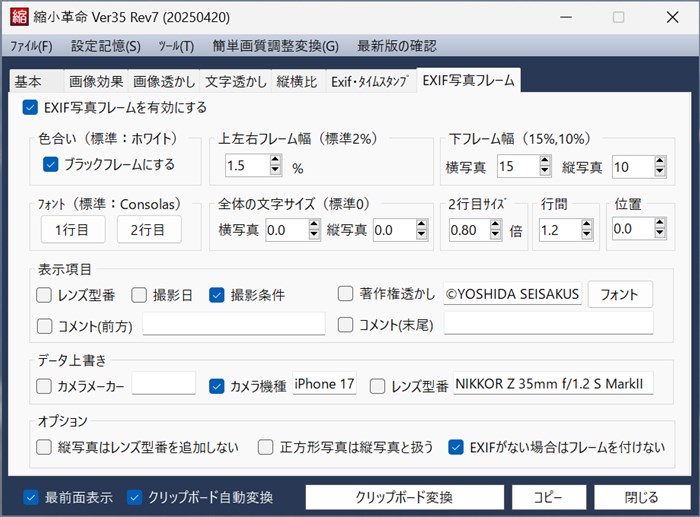Screen dimensions: 700x517
Task: Decrease 下フレーム幅 縦写真 value with down arrow
Action: (660, 171)
